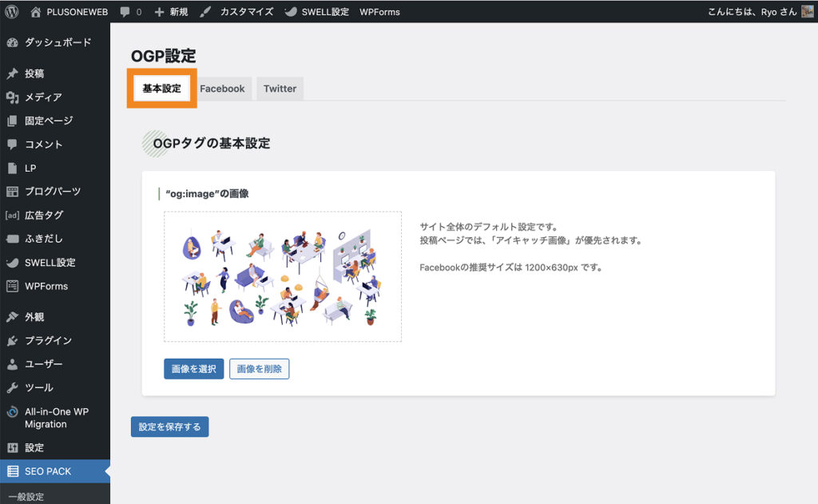Click the 設定を保存する button
Screen dimensions: 818x504
(x=169, y=427)
